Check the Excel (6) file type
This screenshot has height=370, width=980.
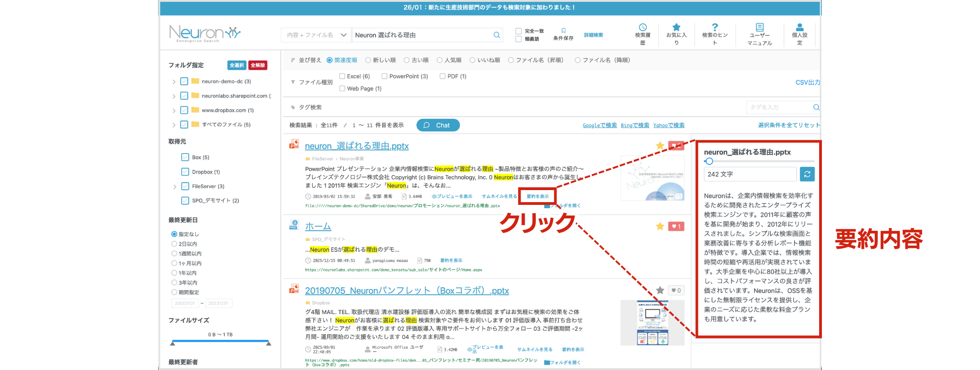(x=343, y=76)
